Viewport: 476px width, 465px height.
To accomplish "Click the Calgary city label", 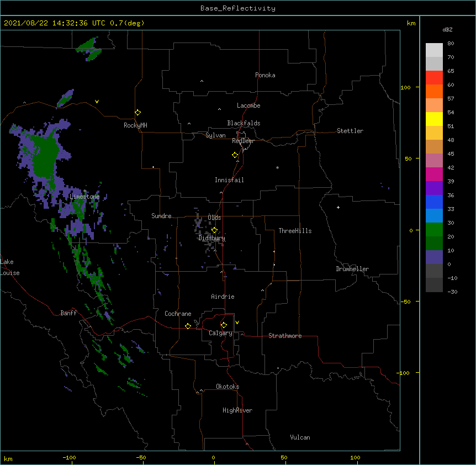I will point(220,333).
